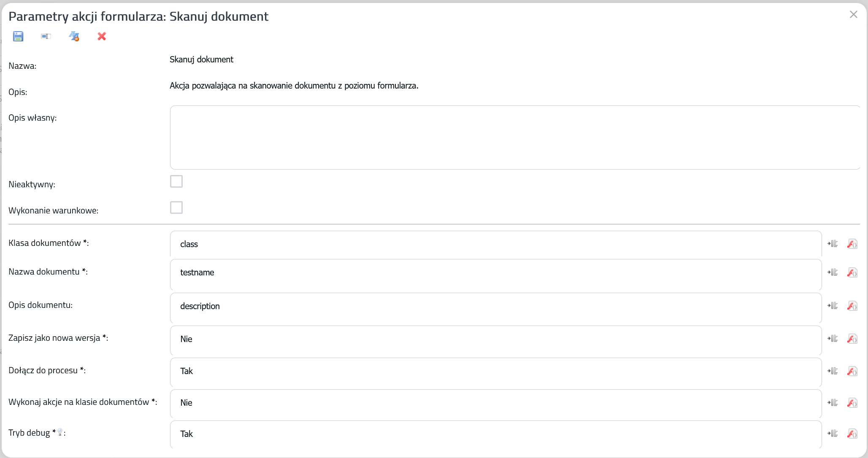
Task: Click the rename text-field toolbar icon
Action: click(x=46, y=36)
